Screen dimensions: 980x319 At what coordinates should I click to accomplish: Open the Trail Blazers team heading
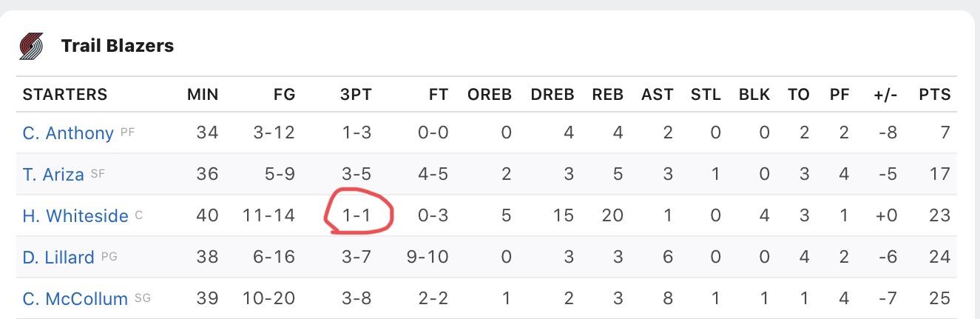click(x=118, y=46)
